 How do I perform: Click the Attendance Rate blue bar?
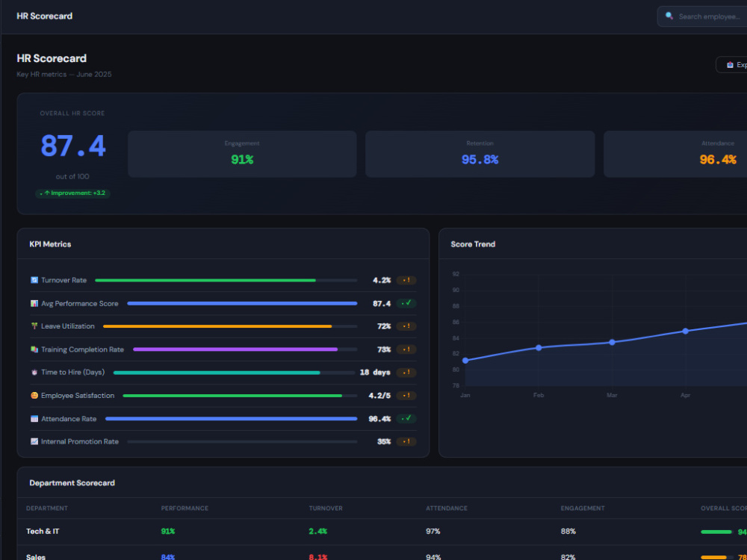231,419
